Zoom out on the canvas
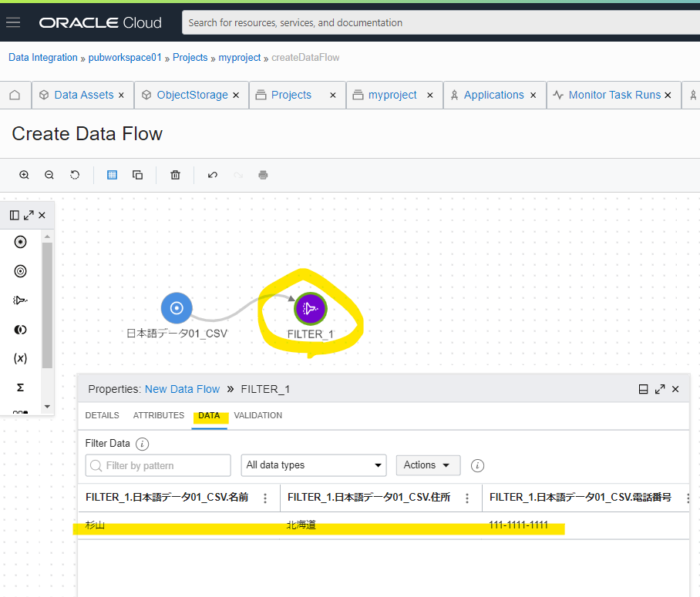 [49, 175]
